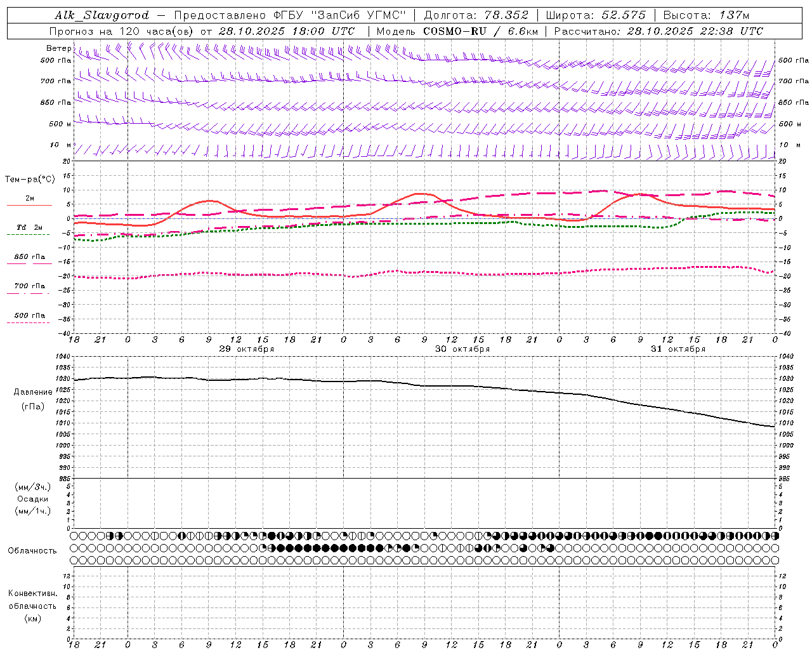Click the (мм/1ч.) precipitation unit label
812x650 pixels.
[x=33, y=511]
